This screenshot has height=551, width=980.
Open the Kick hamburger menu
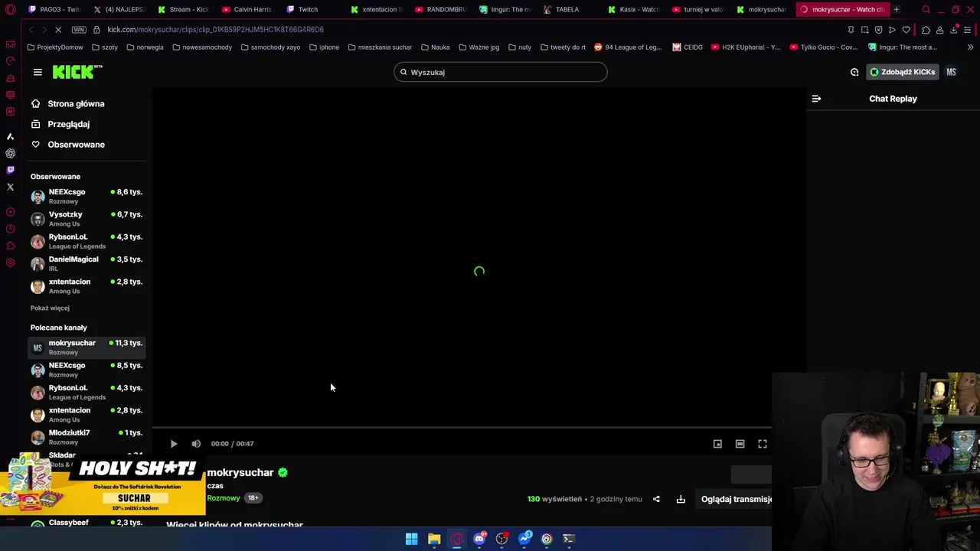[38, 72]
